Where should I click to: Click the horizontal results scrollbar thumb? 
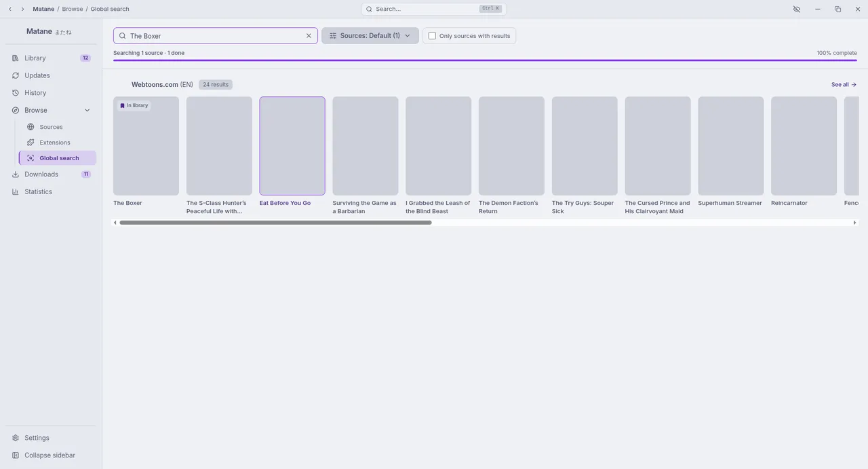pos(275,223)
